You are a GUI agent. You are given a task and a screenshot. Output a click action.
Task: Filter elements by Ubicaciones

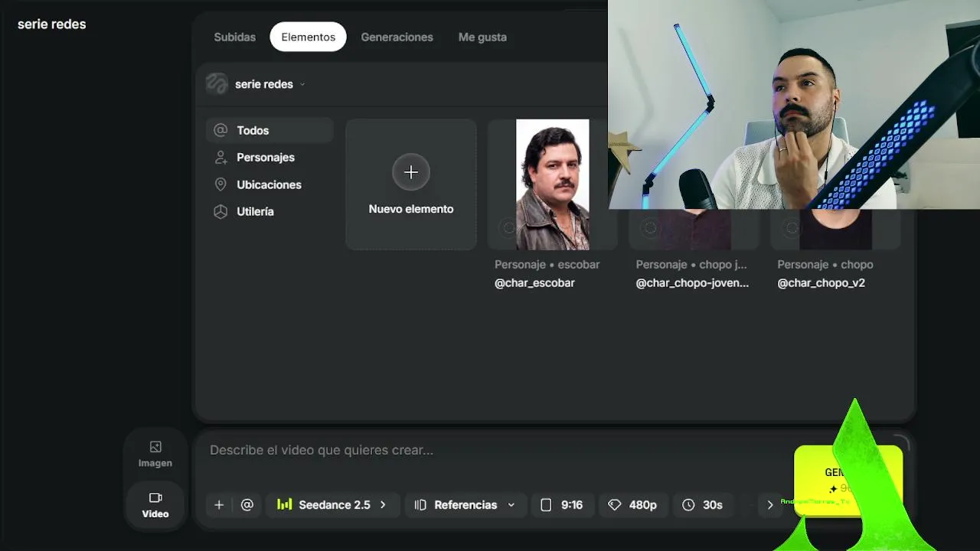tap(269, 184)
